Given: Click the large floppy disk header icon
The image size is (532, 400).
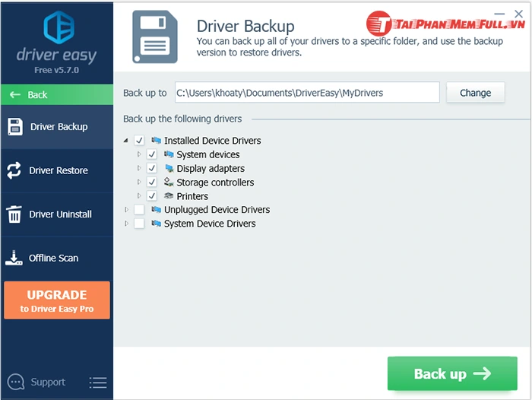Looking at the screenshot, I should [x=155, y=37].
